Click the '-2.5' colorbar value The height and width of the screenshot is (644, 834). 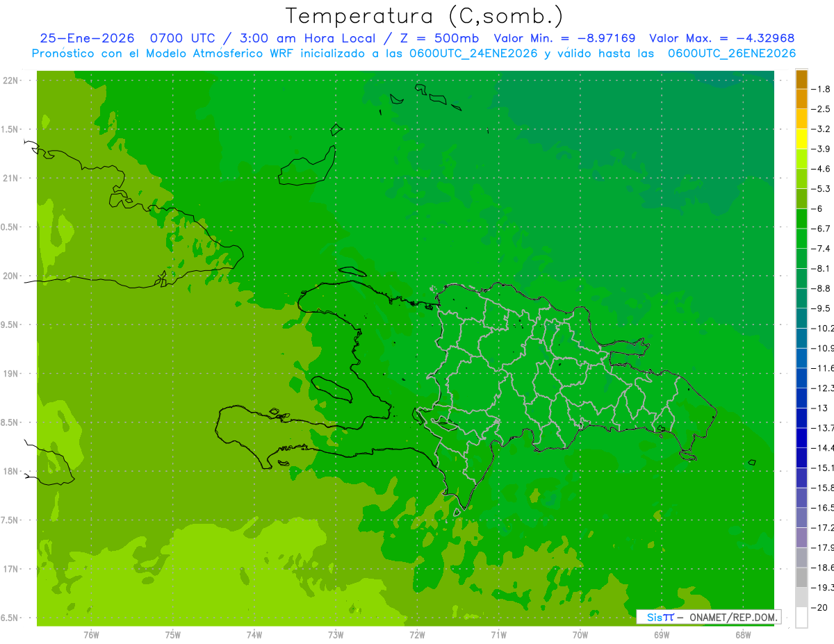[821, 109]
